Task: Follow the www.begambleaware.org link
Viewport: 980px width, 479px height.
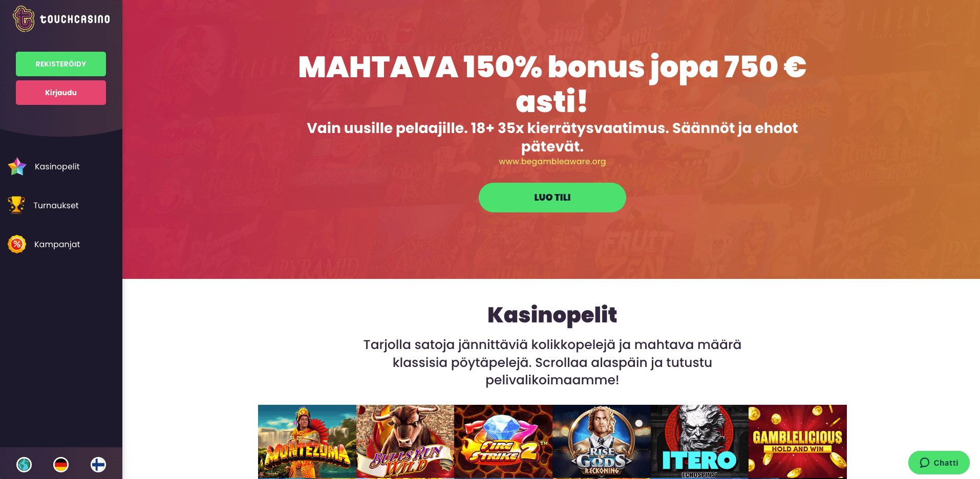Action: point(552,162)
